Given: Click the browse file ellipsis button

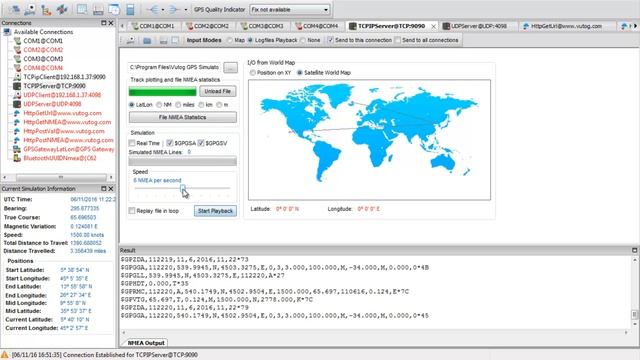Looking at the screenshot, I should coord(230,67).
